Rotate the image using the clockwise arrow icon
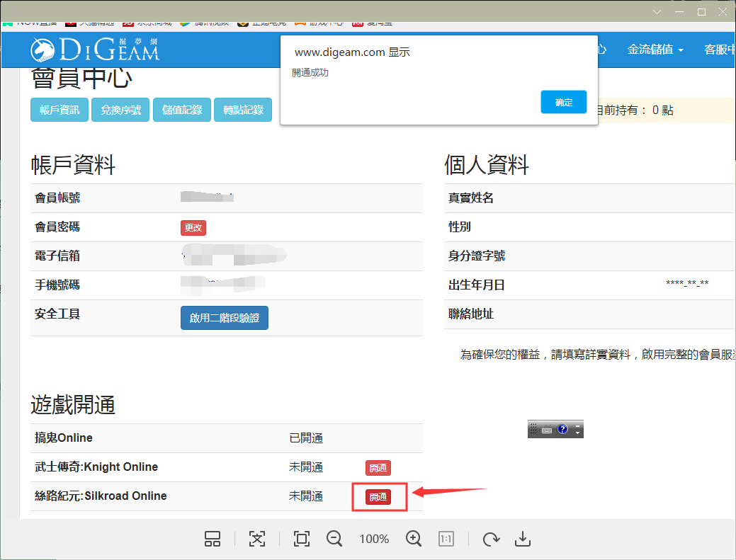This screenshot has height=560, width=736. (490, 539)
